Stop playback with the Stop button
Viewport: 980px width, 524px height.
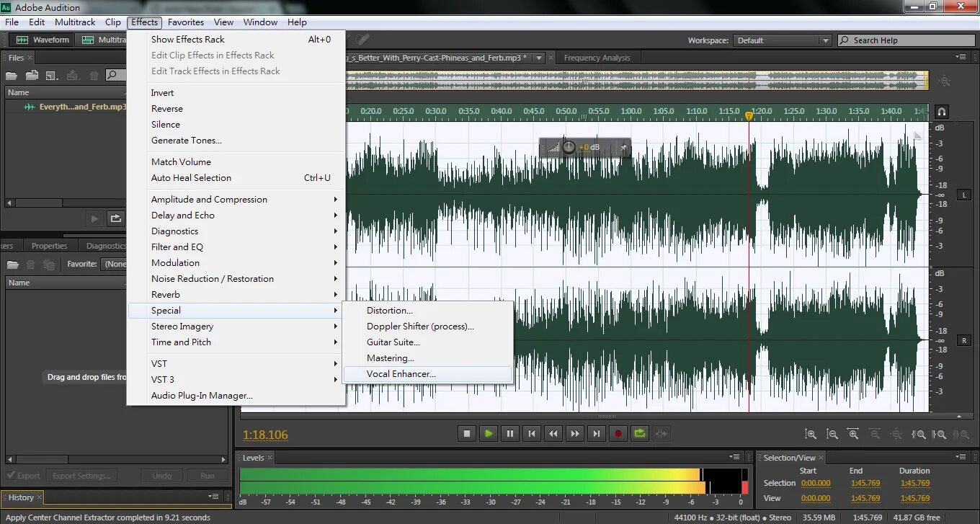click(467, 433)
